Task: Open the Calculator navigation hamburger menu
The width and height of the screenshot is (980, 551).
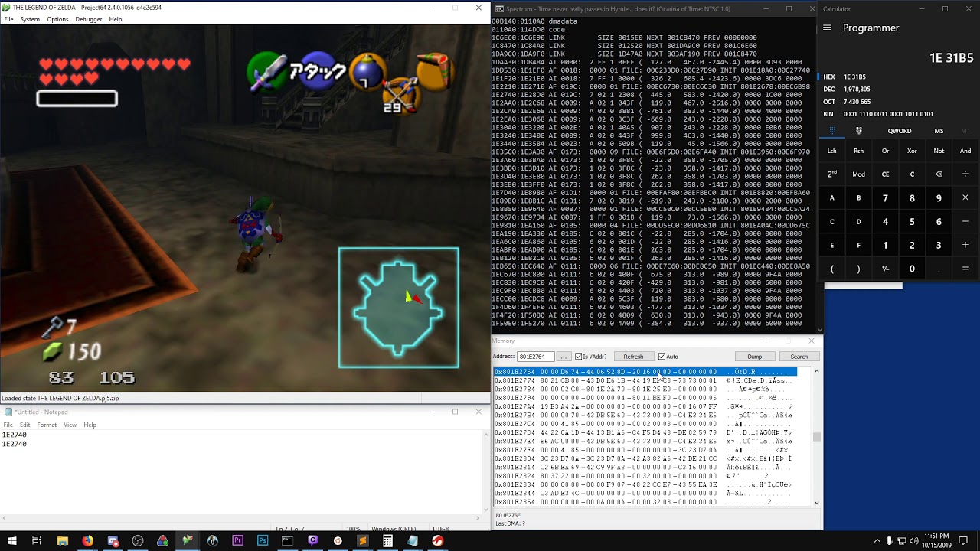Action: pos(828,28)
